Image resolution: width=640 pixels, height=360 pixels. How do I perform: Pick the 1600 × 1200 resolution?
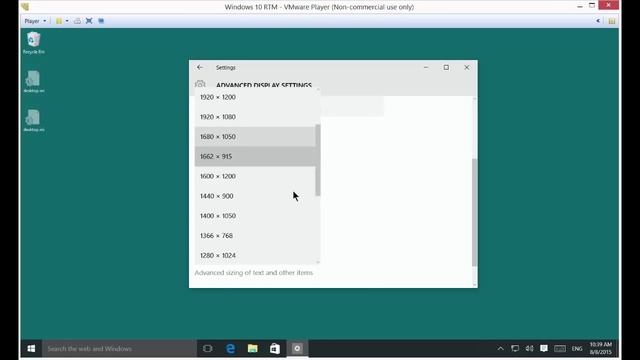255,176
